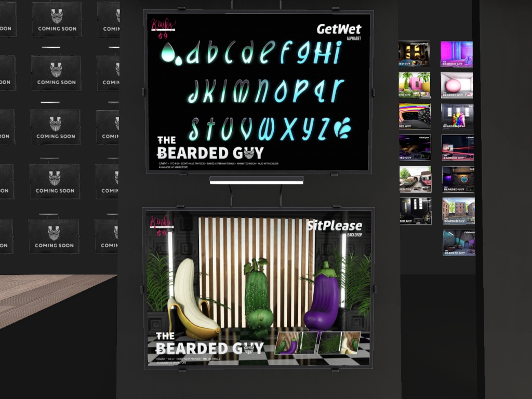Select the neon letter 'W' on the alphabet poster
532x399 pixels.
(x=267, y=129)
